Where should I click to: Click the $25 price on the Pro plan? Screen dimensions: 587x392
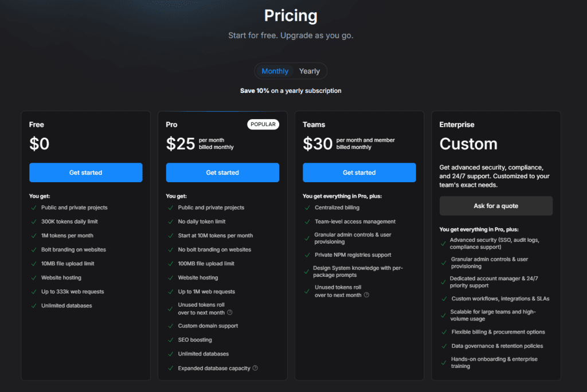click(x=181, y=143)
